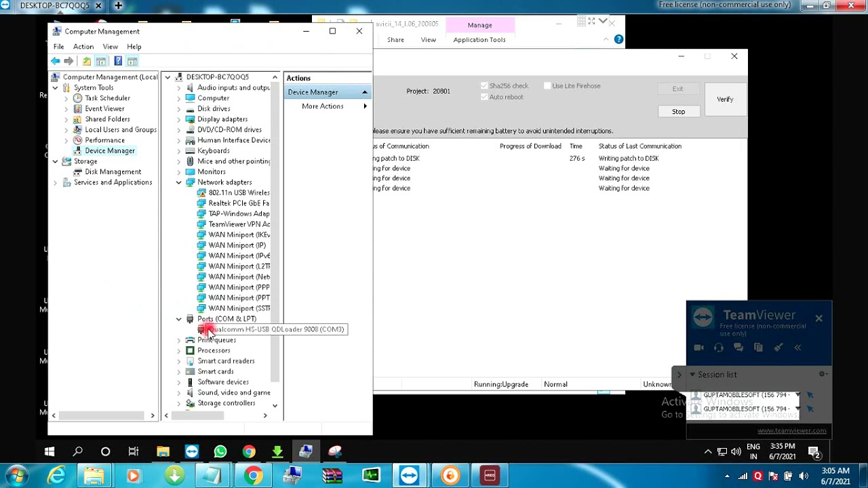Open WinRAR icon on host taskbar
Screen dimensions: 868x488
pos(332,476)
